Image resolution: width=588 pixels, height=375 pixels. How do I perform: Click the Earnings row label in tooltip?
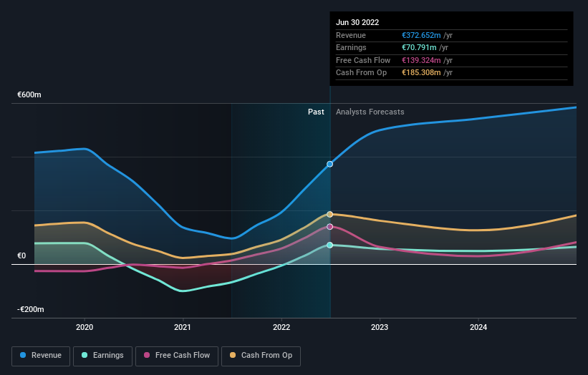[x=351, y=47]
